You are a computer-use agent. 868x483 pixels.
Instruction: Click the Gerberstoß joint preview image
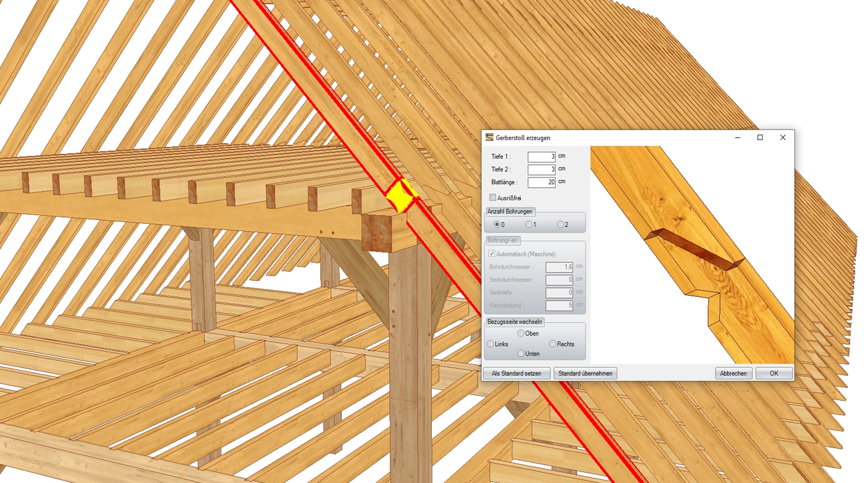pos(692,254)
